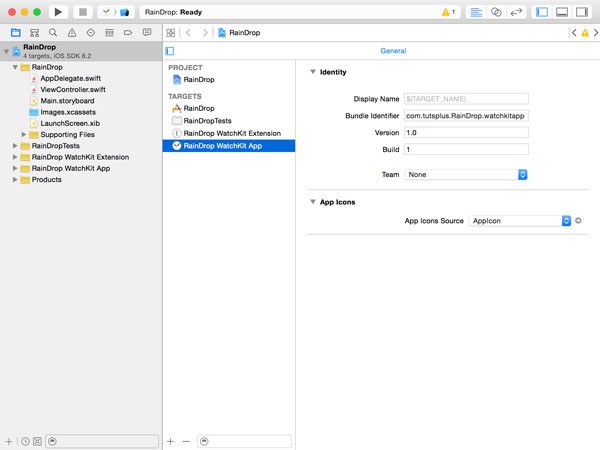
Task: Open the Team dropdown
Action: (466, 174)
